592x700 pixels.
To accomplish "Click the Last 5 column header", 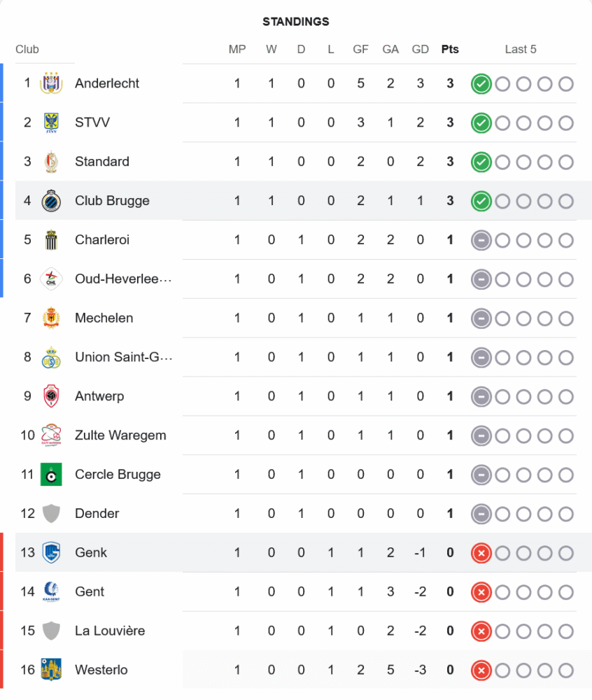I will (521, 50).
